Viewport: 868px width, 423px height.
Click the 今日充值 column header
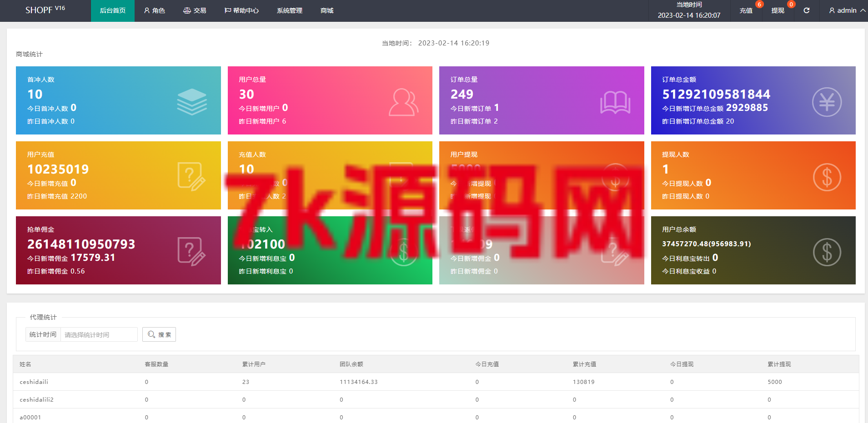(487, 364)
